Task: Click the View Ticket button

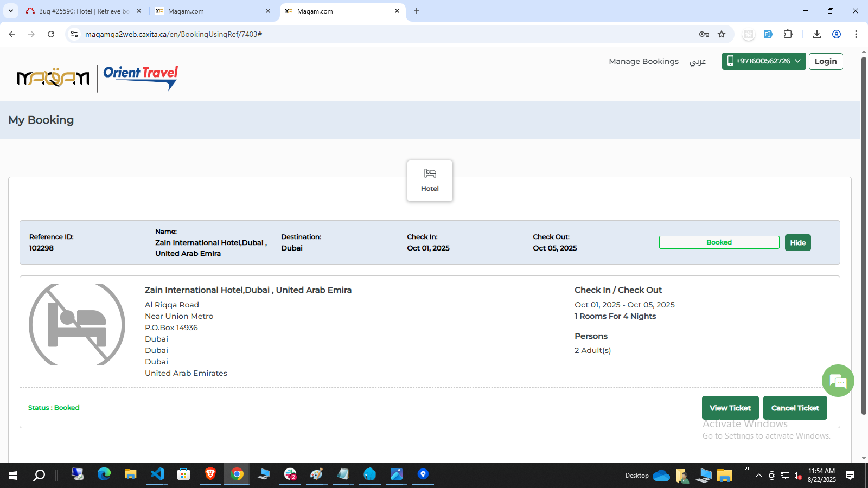Action: tap(730, 408)
